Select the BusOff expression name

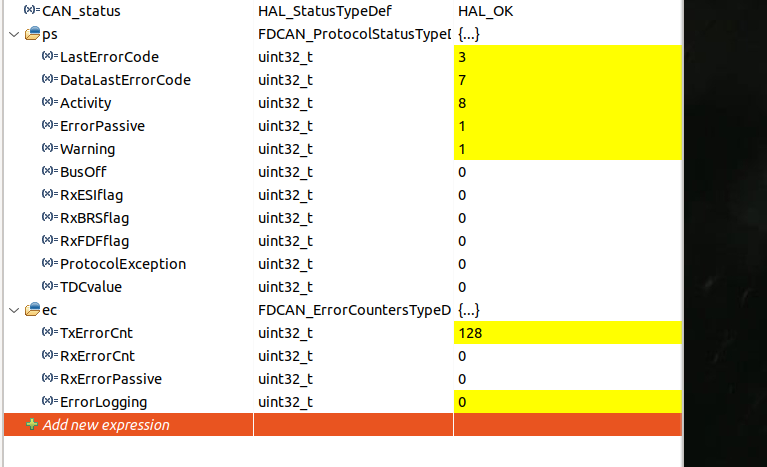click(83, 172)
